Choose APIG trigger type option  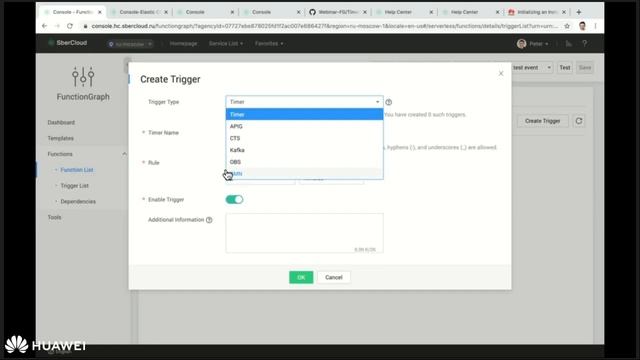click(304, 126)
